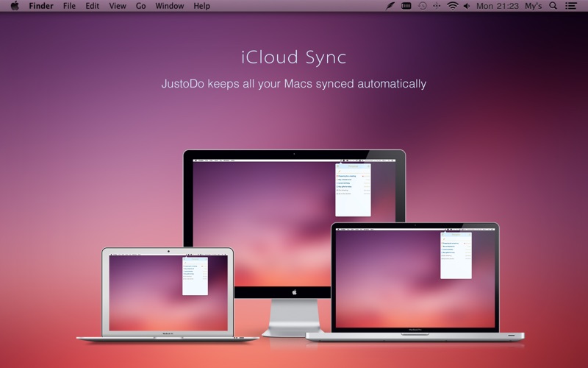
Task: Open the Time Machine menu bar icon
Action: click(x=423, y=6)
